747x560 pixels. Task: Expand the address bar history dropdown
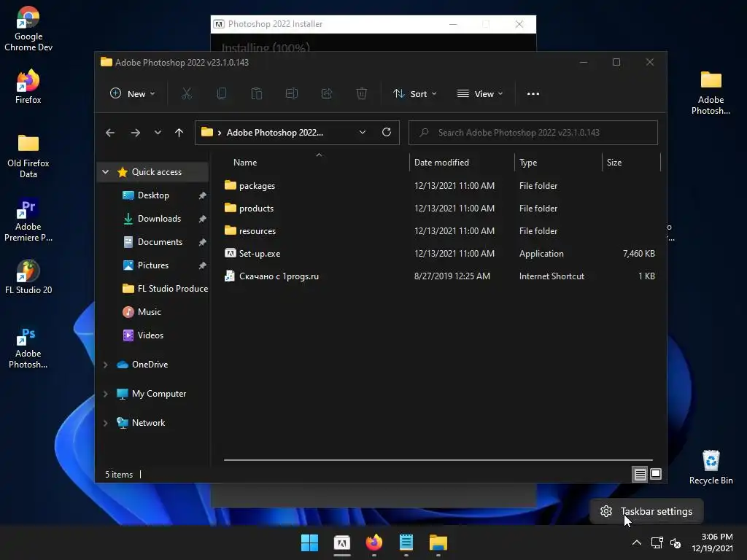[x=363, y=133]
